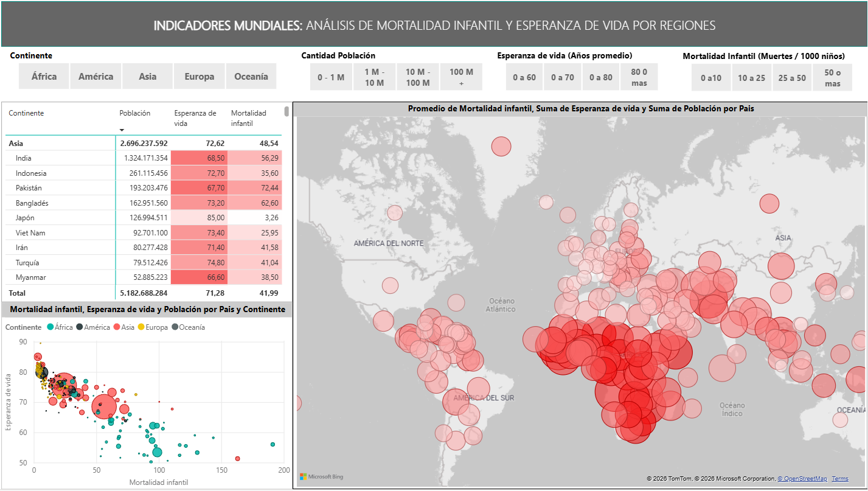Select the 1 M - 10 M population range

pyautogui.click(x=373, y=76)
